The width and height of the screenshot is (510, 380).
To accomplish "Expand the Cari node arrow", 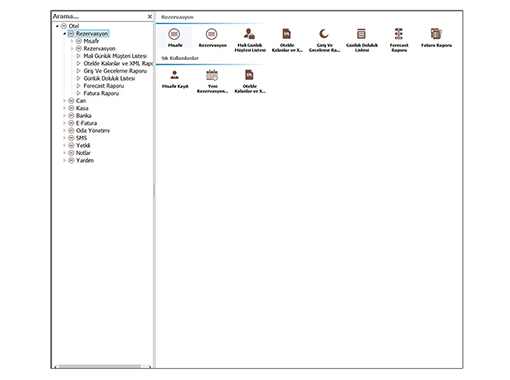I will point(65,101).
